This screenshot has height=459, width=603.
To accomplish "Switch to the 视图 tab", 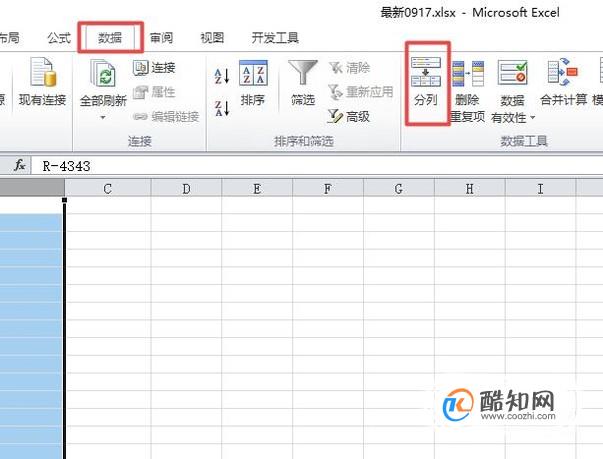I will (x=212, y=38).
